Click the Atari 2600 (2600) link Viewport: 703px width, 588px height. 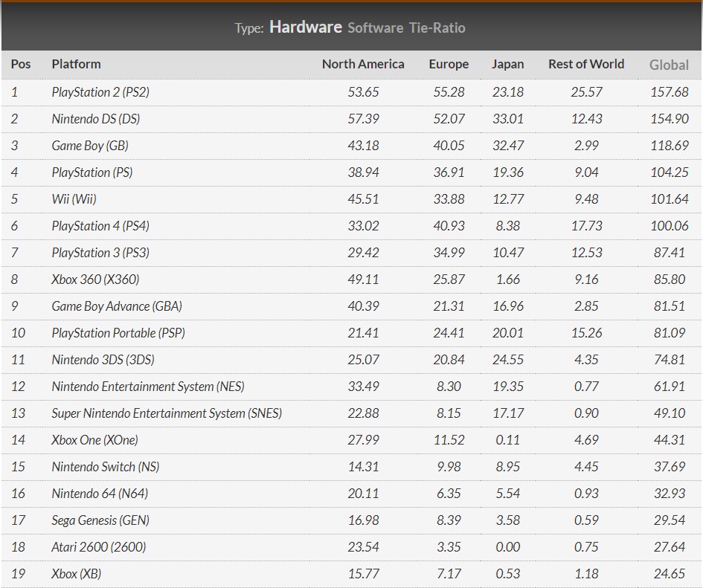[x=99, y=547]
